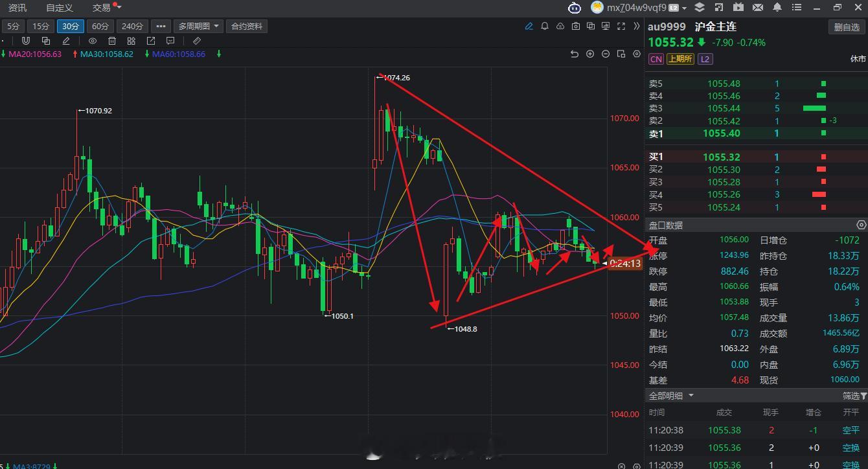Open more timeframes with the ellipsis button

coord(160,27)
